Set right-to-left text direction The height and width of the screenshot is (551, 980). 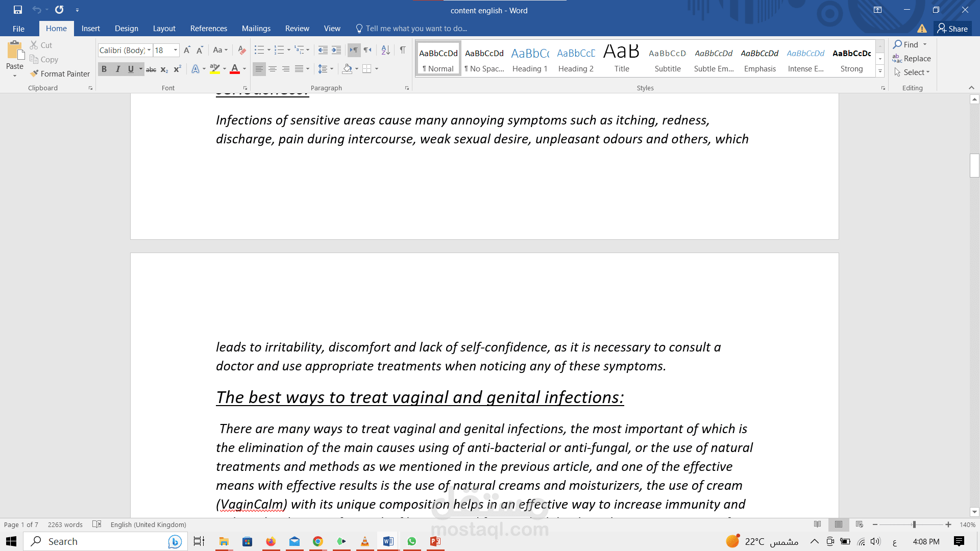pyautogui.click(x=367, y=50)
